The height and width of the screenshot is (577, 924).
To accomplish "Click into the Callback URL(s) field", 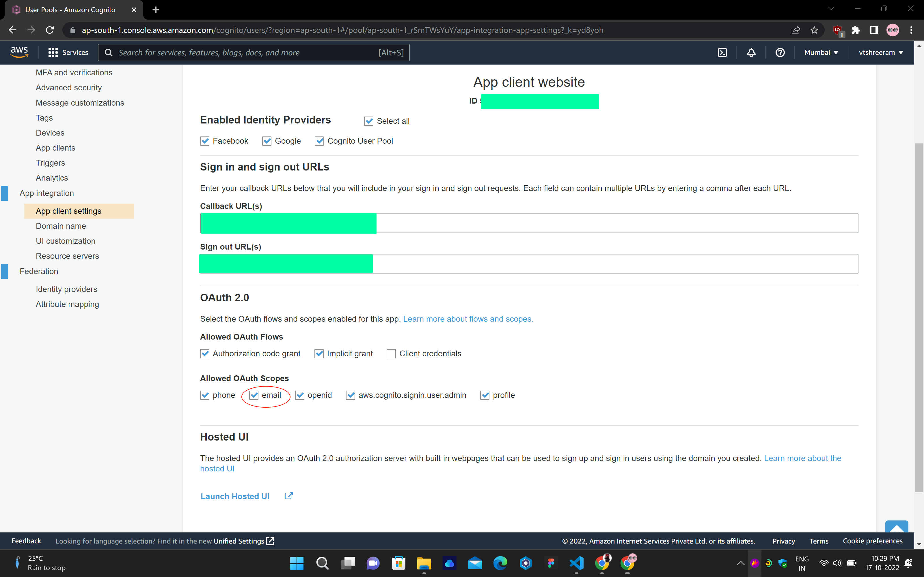I will pyautogui.click(x=611, y=223).
